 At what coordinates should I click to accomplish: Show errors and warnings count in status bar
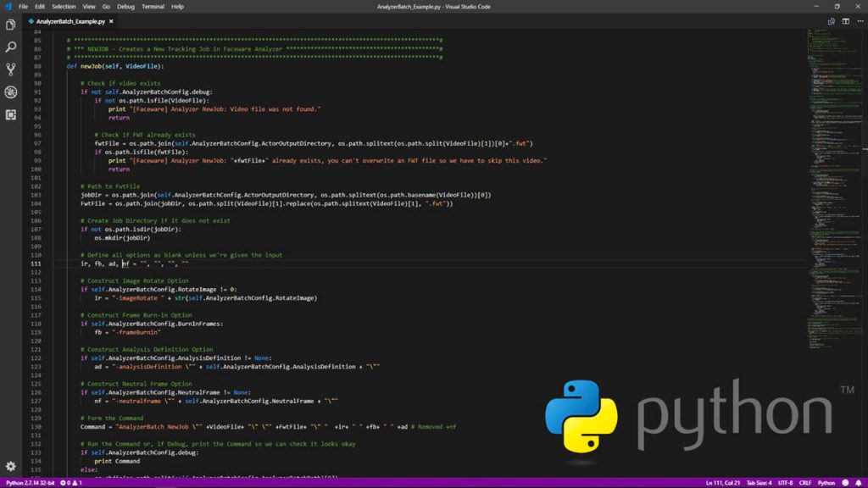pyautogui.click(x=71, y=483)
